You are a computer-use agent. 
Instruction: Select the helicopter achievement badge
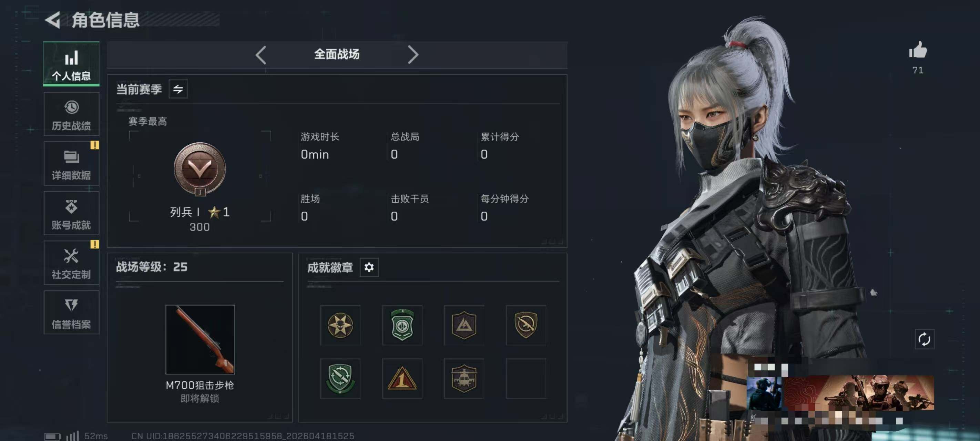(464, 379)
